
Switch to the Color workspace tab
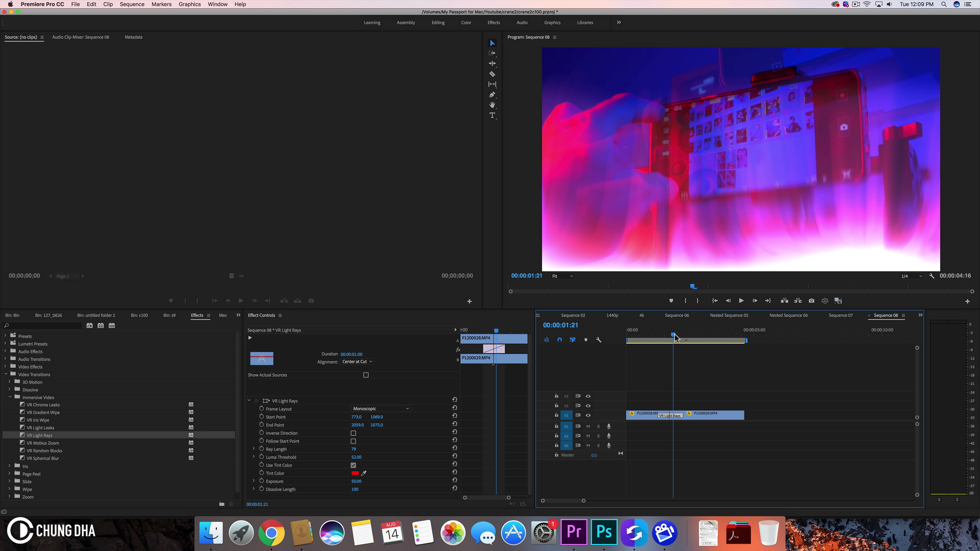click(x=466, y=23)
